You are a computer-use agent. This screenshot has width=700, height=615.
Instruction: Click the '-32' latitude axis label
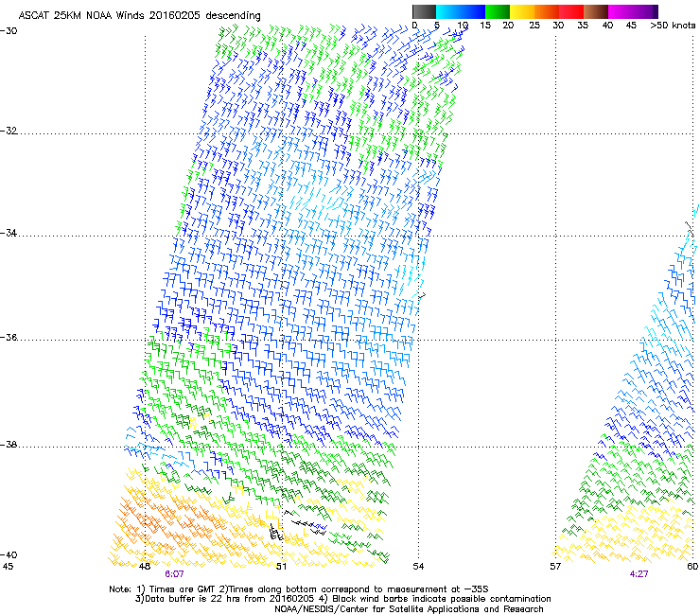tap(9, 131)
